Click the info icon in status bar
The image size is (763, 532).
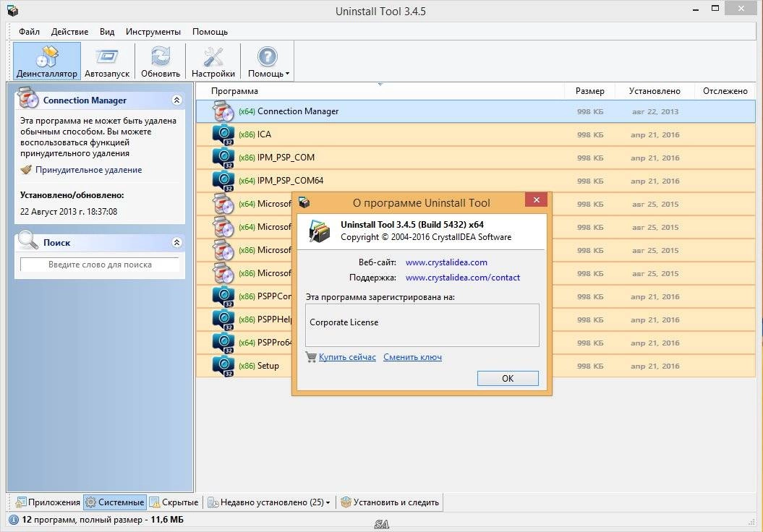[14, 520]
